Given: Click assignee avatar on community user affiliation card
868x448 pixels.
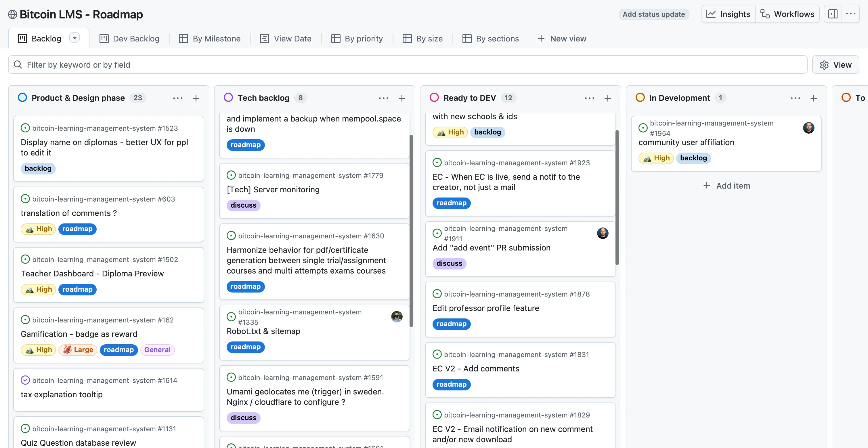Looking at the screenshot, I should [x=808, y=128].
